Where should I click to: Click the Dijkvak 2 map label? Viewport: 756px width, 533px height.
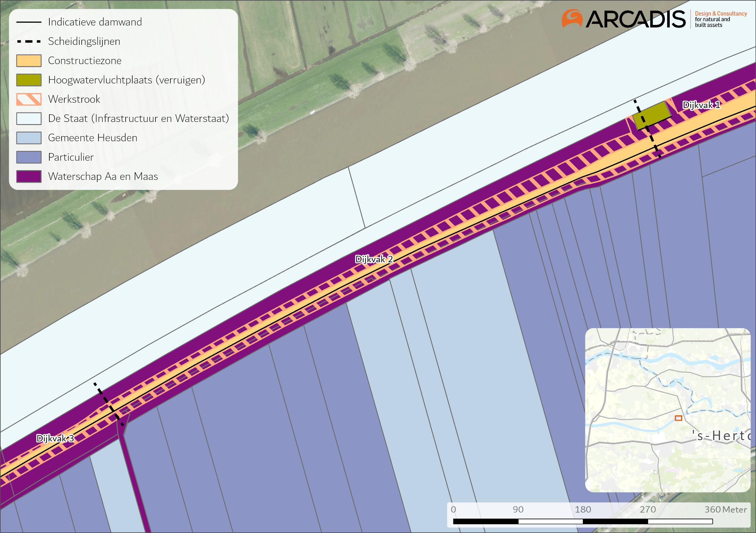[374, 259]
